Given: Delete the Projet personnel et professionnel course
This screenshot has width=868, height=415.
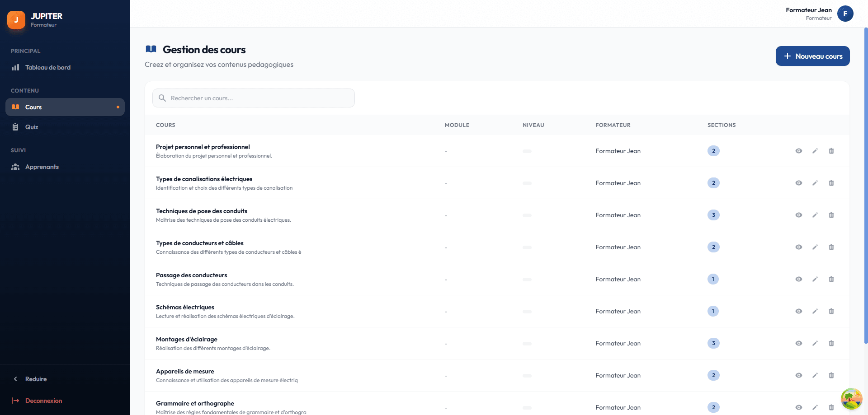Looking at the screenshot, I should (831, 151).
